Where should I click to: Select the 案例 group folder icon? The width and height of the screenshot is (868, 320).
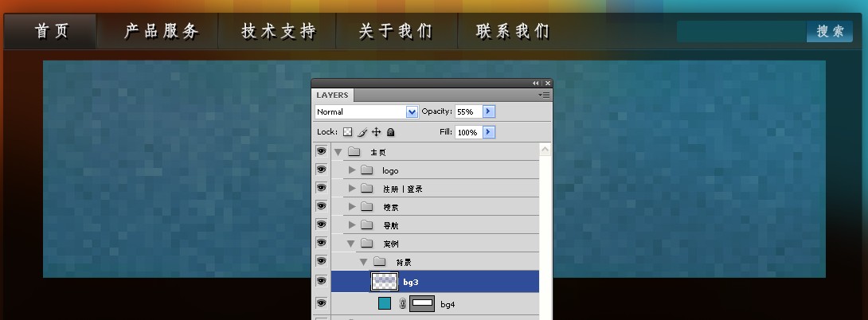pyautogui.click(x=366, y=243)
